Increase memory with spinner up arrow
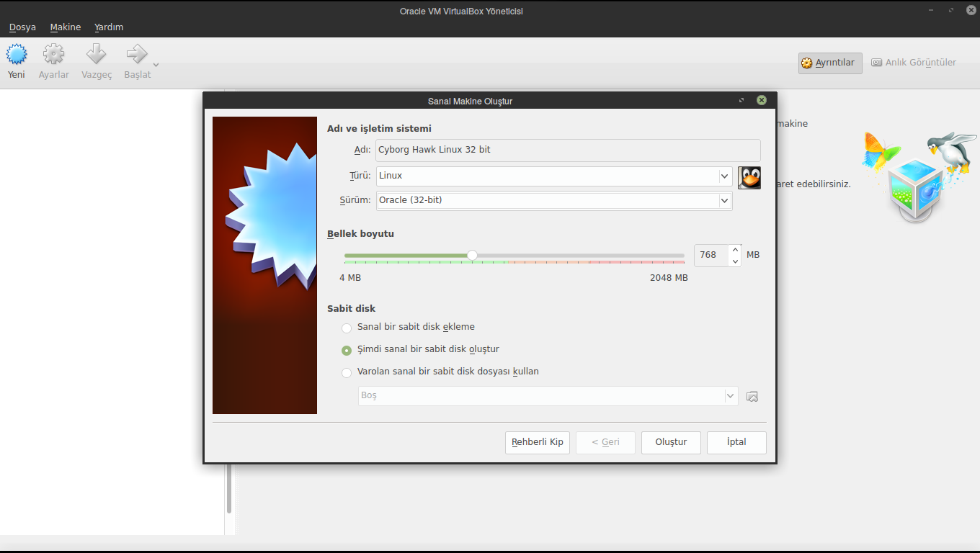980x553 pixels. coord(735,250)
